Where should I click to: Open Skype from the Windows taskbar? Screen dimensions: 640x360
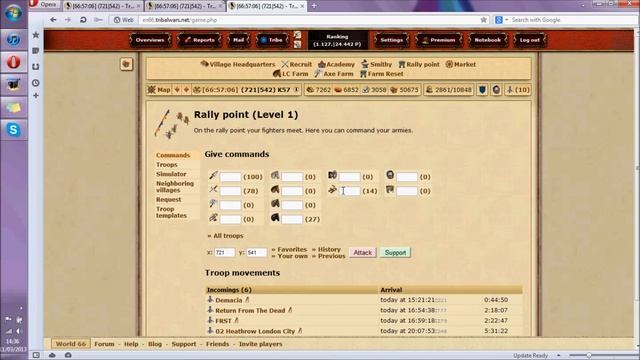pyautogui.click(x=13, y=130)
